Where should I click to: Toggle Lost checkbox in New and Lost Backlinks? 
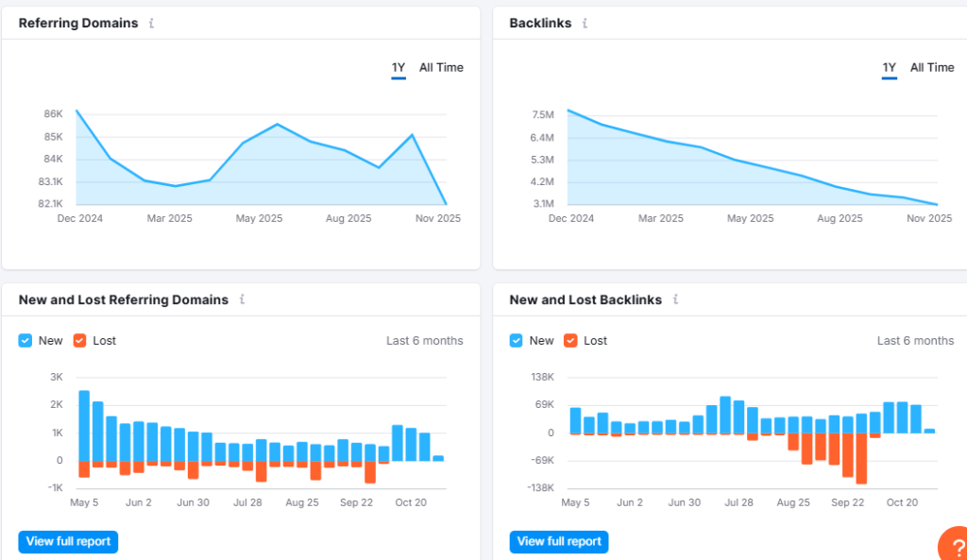click(570, 341)
